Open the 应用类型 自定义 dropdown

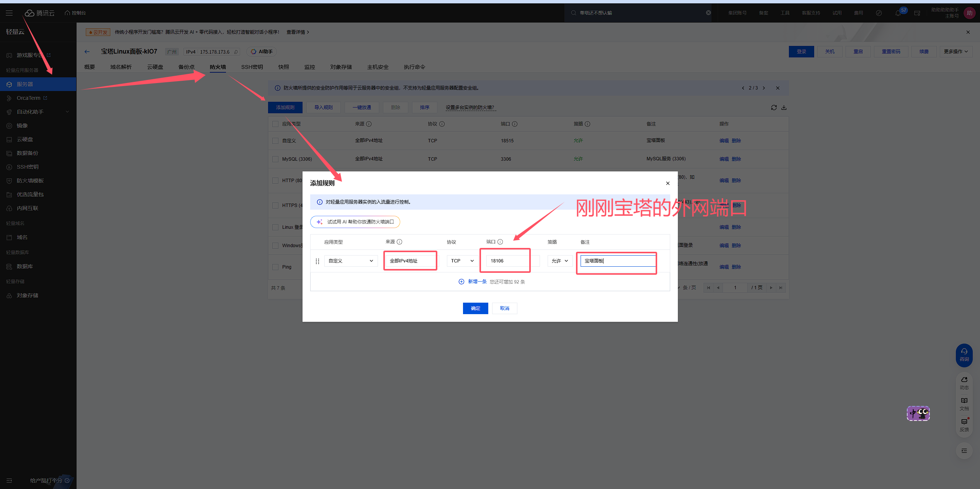coord(350,261)
